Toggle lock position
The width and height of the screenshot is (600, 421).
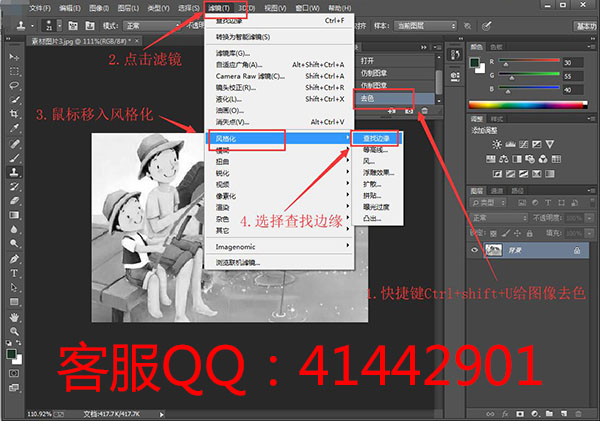(517, 233)
